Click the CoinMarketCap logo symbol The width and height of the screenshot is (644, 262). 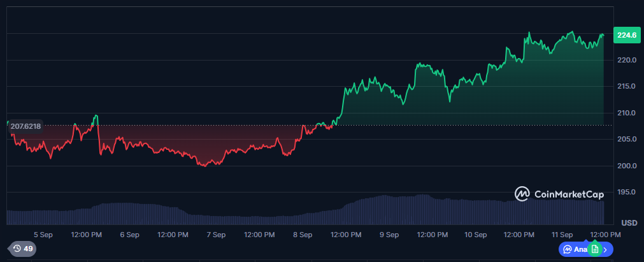tap(522, 193)
